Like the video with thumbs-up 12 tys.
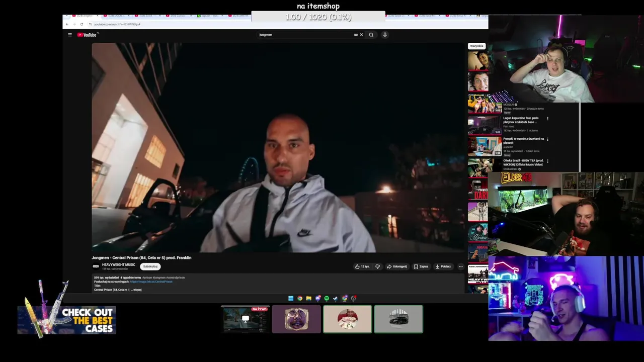644x362 pixels. [x=362, y=266]
